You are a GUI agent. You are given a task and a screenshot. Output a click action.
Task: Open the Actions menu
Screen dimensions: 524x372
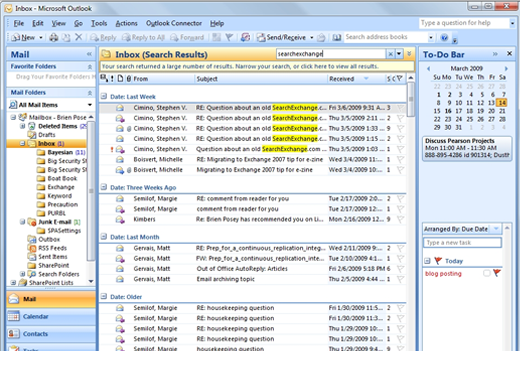coord(126,23)
